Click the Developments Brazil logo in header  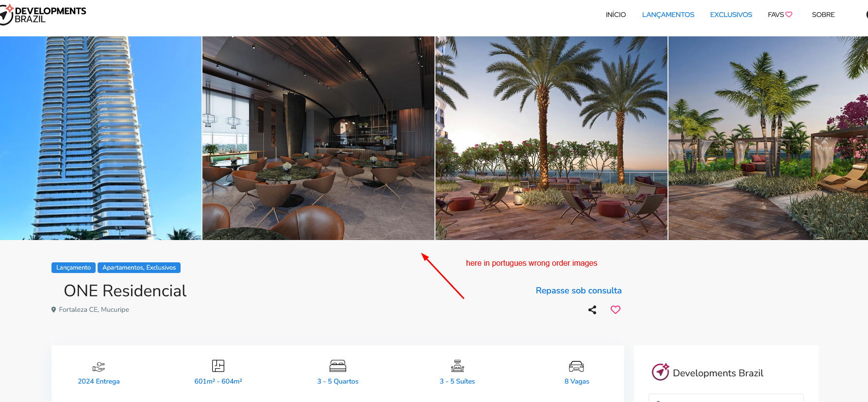(43, 15)
